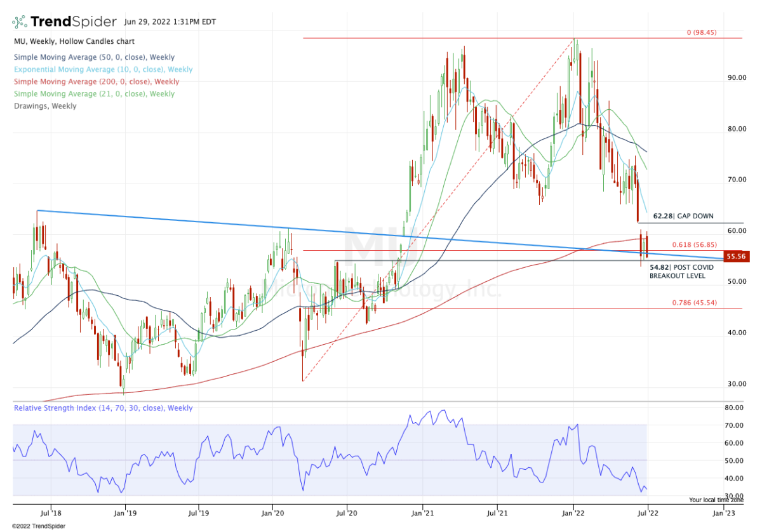This screenshot has height=532, width=762.
Task: Click the 30.00 label on the price axis
Action: click(737, 383)
